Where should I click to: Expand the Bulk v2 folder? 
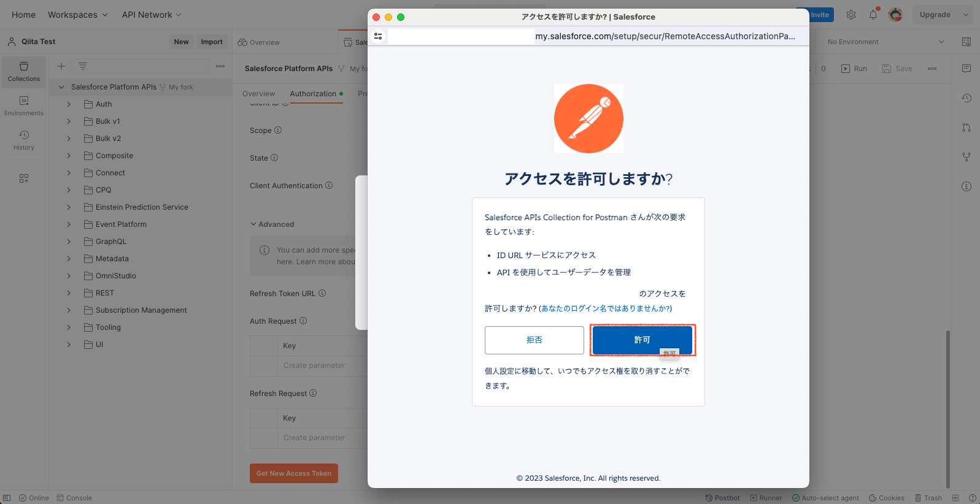pyautogui.click(x=69, y=139)
